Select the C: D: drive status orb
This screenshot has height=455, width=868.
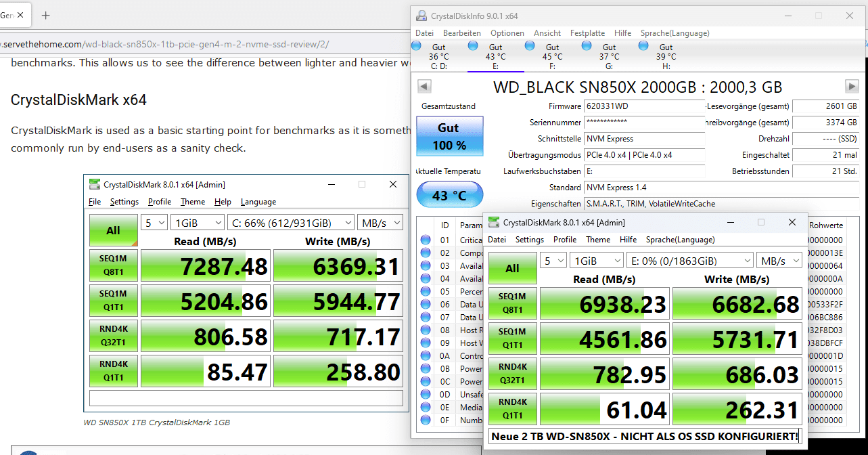(x=416, y=46)
